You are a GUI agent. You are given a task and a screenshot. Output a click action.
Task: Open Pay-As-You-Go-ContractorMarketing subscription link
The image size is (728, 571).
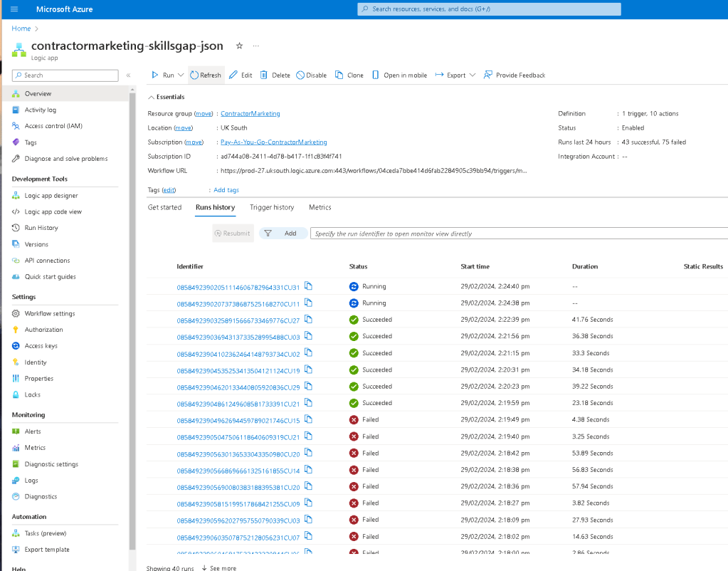273,142
